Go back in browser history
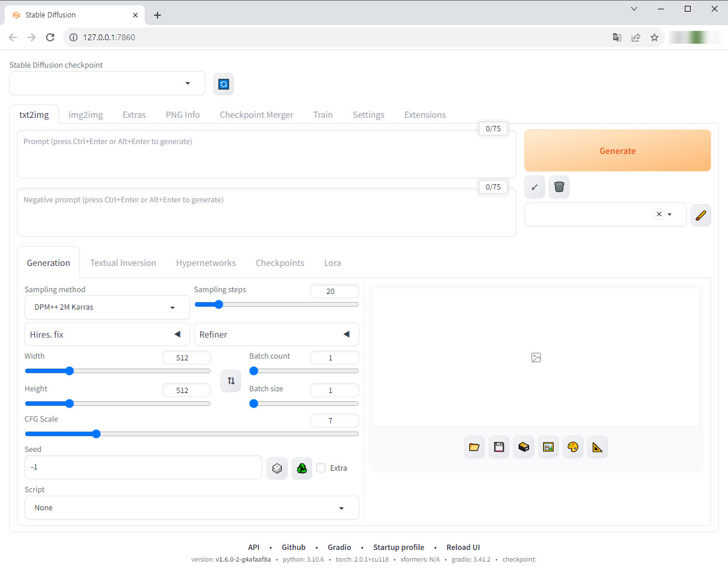The height and width of the screenshot is (575, 728). point(13,37)
